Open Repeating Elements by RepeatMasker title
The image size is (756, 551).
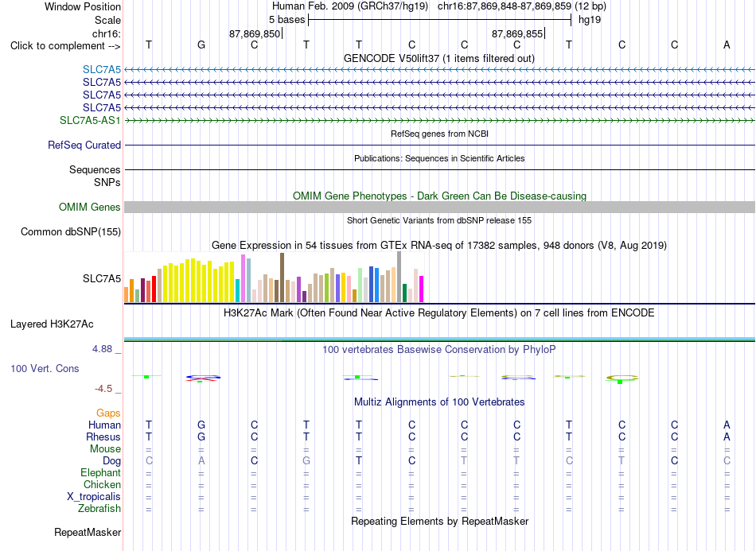click(x=440, y=521)
